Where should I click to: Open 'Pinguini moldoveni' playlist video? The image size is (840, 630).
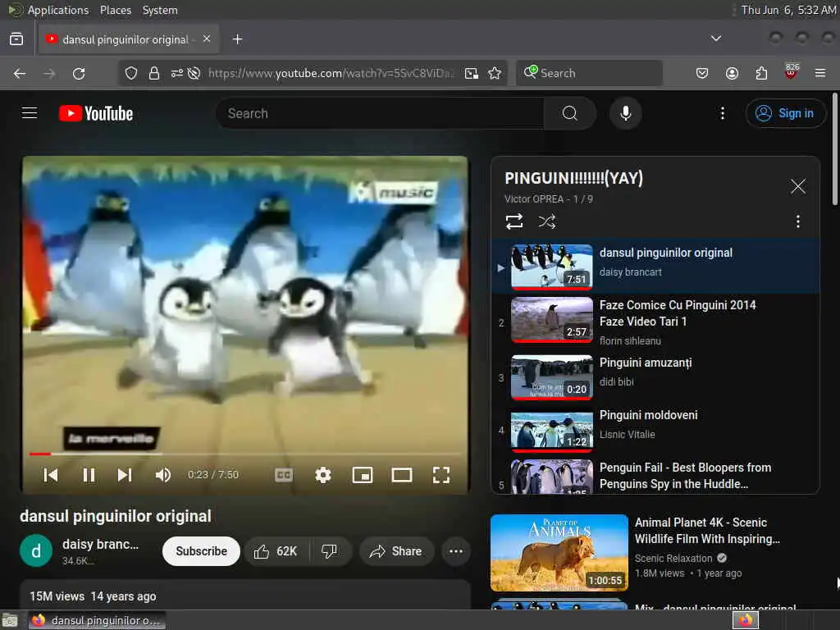tap(655, 430)
